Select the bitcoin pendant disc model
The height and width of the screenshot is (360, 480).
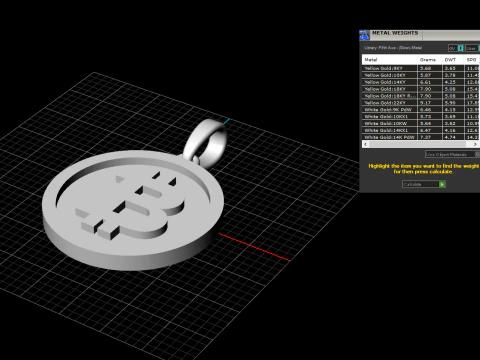pos(133,210)
